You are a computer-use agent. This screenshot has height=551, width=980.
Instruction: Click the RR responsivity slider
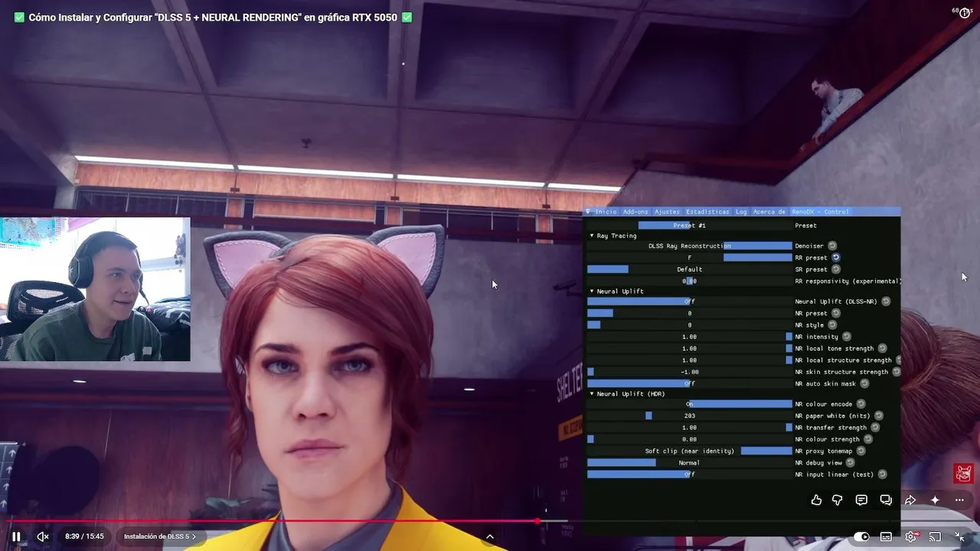point(690,281)
